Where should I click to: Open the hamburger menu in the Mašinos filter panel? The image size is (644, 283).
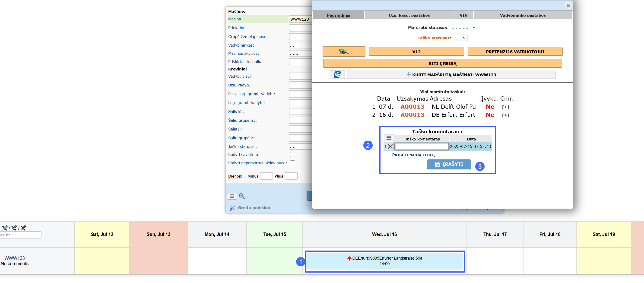click(x=232, y=196)
